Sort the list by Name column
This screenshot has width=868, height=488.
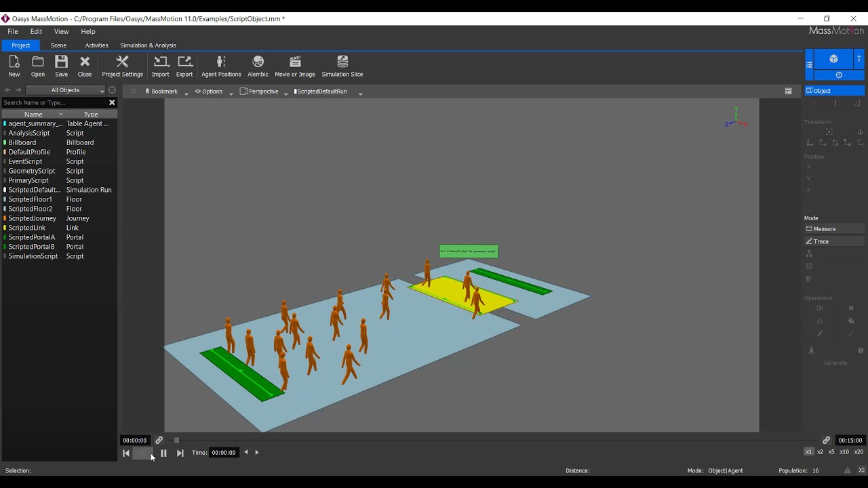pyautogui.click(x=33, y=115)
